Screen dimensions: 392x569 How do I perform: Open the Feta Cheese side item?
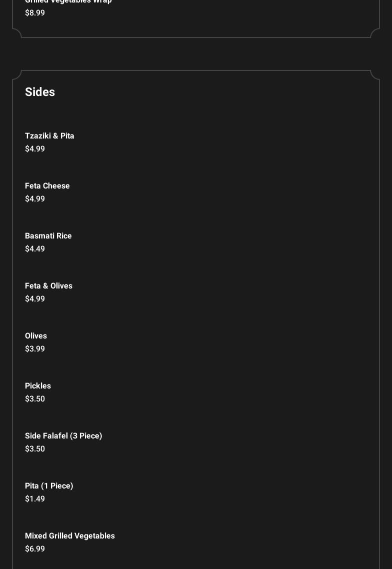[x=47, y=186]
